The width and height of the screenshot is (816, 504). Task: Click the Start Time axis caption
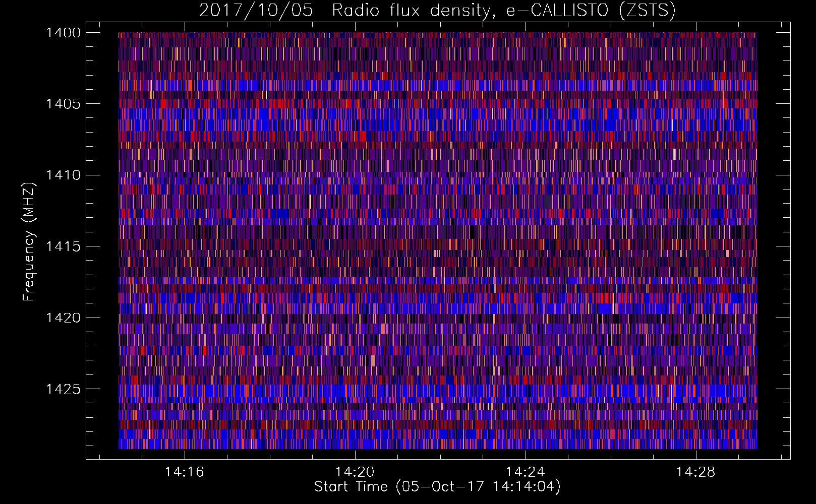click(x=437, y=487)
